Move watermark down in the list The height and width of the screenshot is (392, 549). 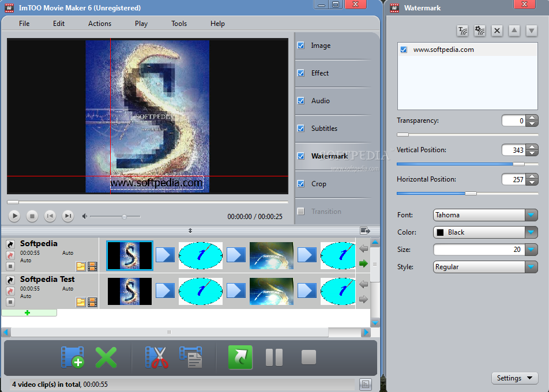tap(532, 31)
